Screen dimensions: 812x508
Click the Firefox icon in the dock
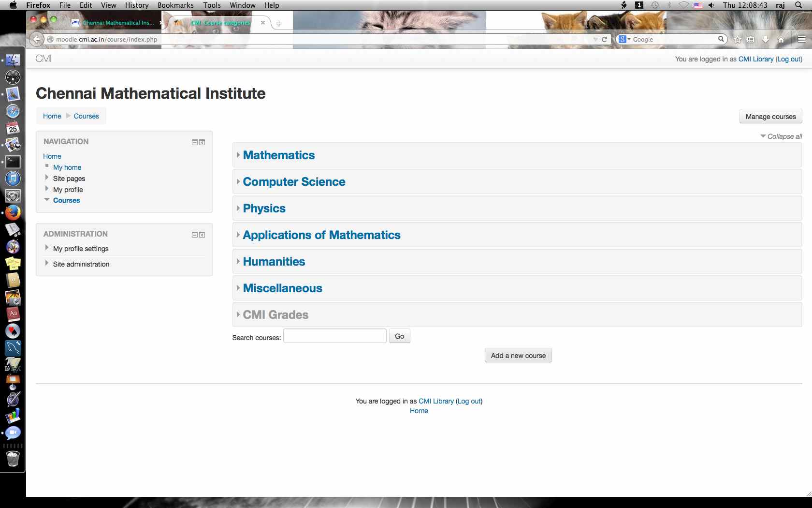coord(13,212)
